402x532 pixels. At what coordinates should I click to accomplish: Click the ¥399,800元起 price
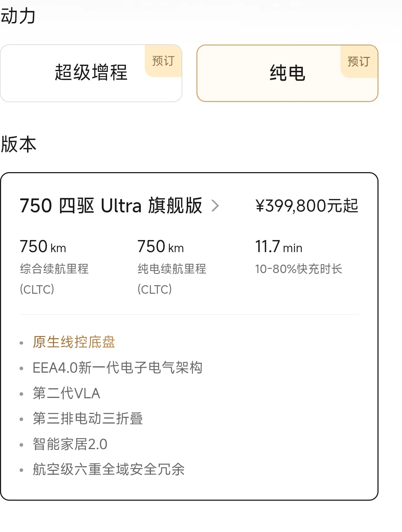tap(307, 206)
